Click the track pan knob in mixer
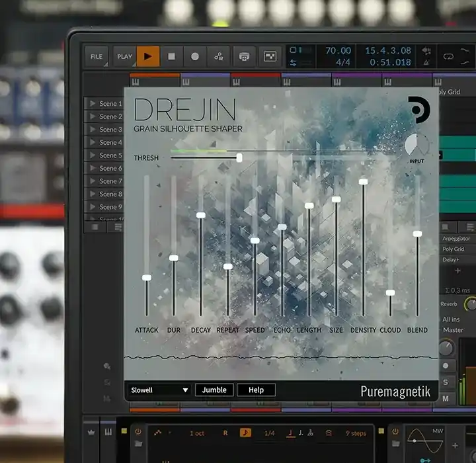The image size is (476, 463). tap(446, 348)
